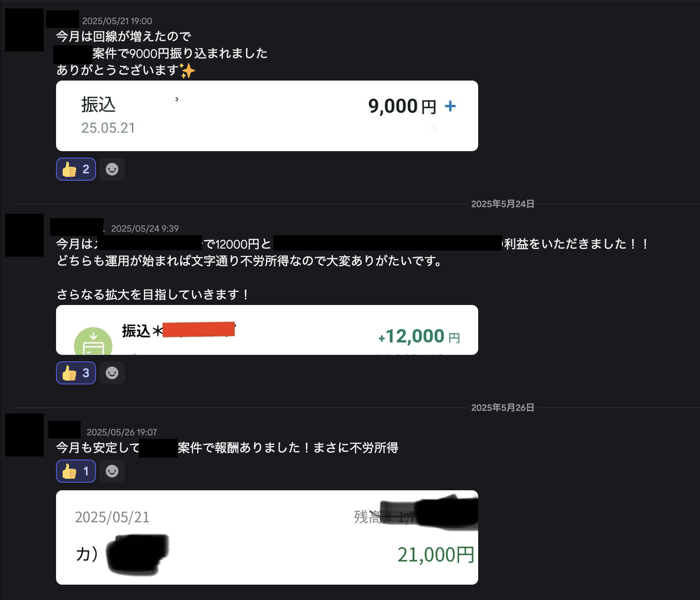Add reaction to the 9000円 message

coord(112,169)
